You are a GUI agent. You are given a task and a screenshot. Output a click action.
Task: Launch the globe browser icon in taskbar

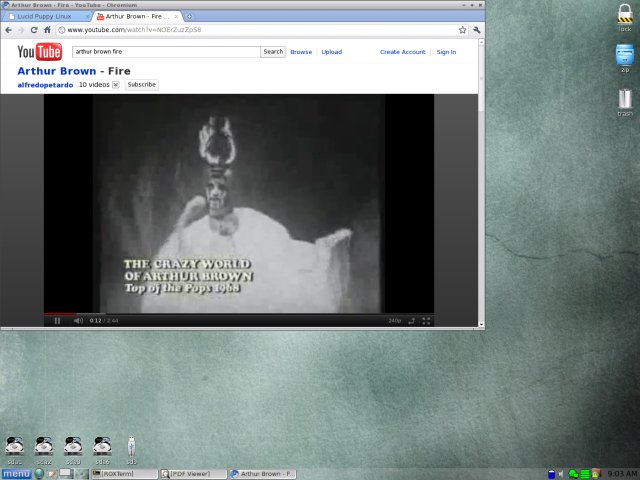pyautogui.click(x=39, y=473)
